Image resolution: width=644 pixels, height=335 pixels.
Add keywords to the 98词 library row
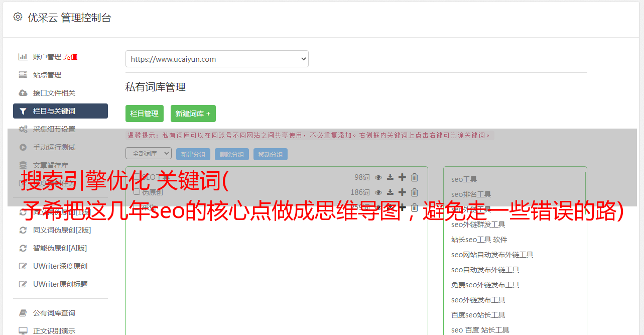402,177
